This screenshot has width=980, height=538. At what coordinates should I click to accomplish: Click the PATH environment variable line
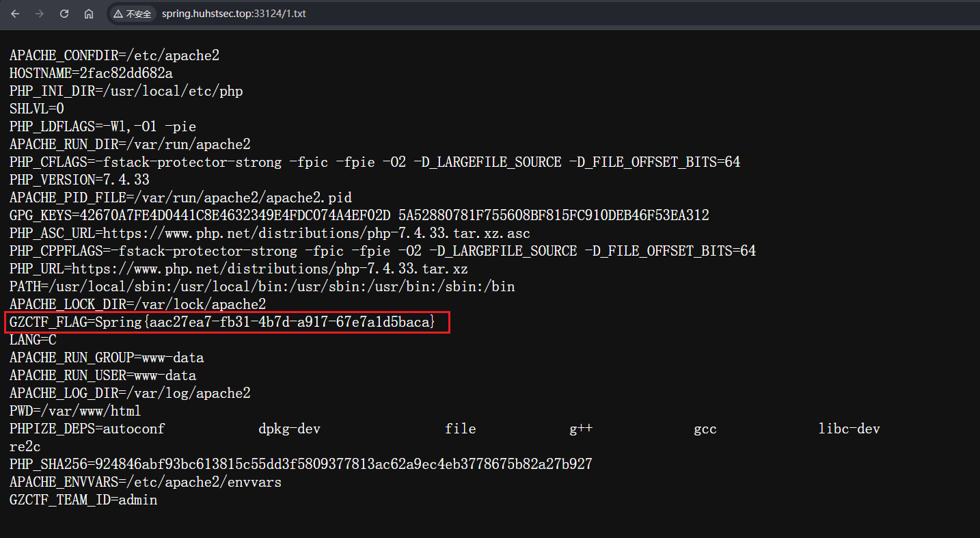coord(262,286)
